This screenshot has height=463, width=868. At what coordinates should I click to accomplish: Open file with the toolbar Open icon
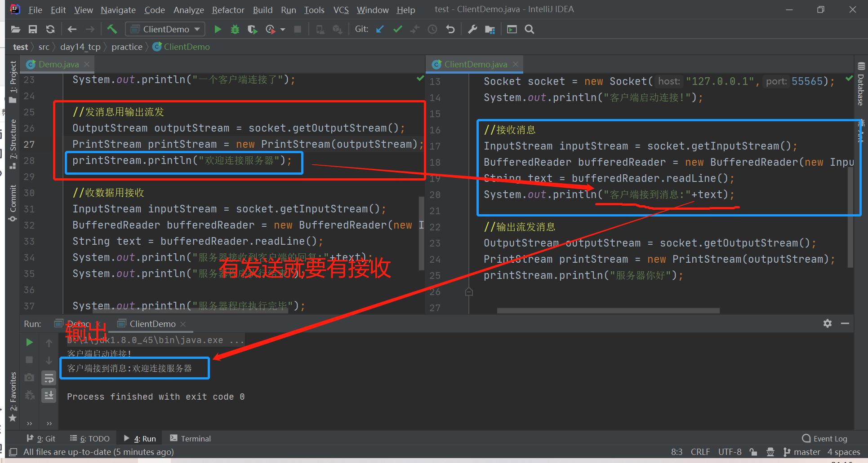pos(16,30)
